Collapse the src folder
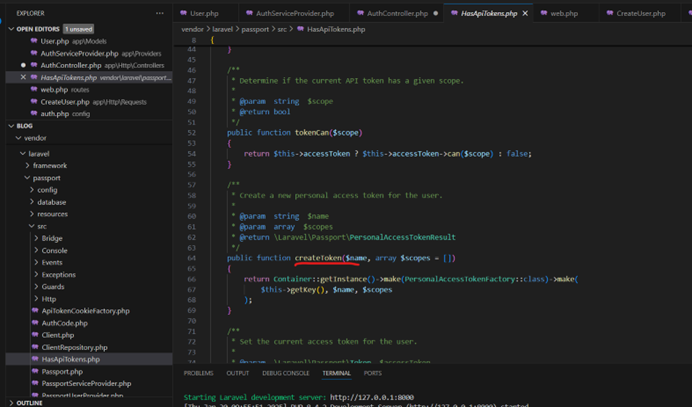This screenshot has height=407, width=692. pyautogui.click(x=32, y=226)
